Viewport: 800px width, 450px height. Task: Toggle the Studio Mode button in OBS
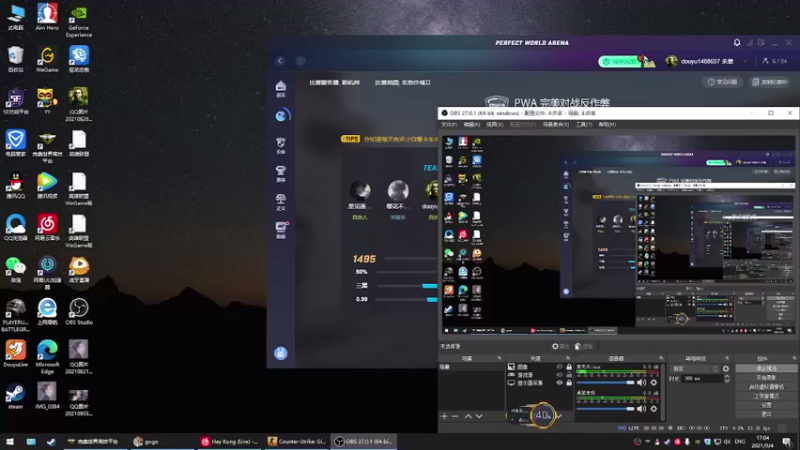click(x=766, y=396)
